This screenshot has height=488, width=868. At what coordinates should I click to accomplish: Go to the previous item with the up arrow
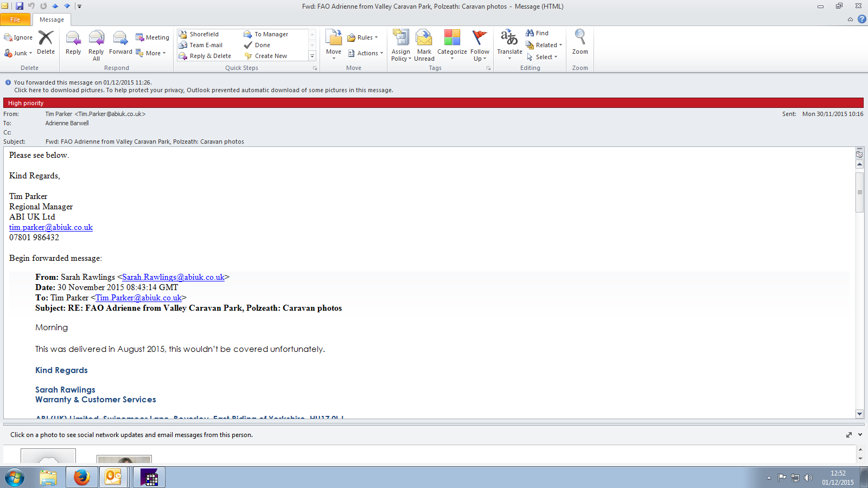click(55, 6)
